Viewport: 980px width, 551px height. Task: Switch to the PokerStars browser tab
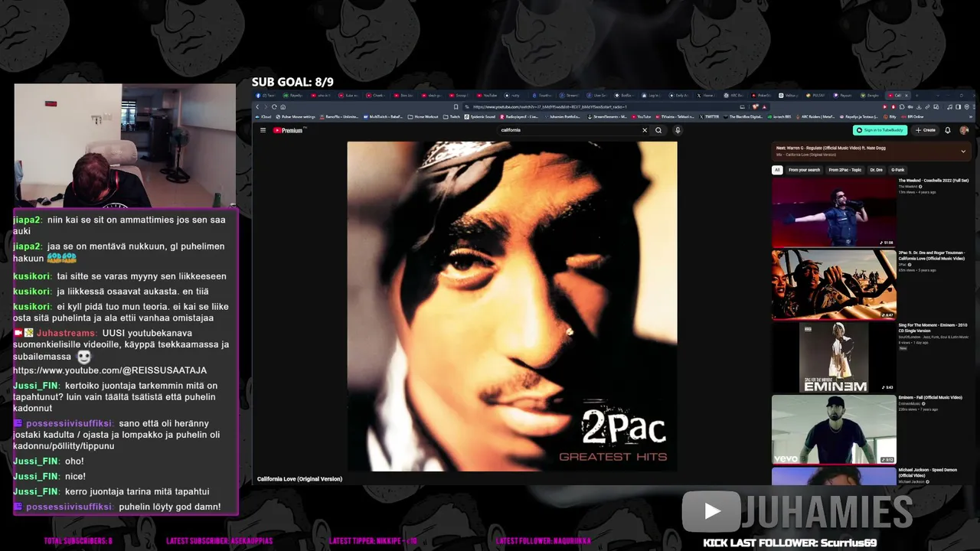click(759, 96)
